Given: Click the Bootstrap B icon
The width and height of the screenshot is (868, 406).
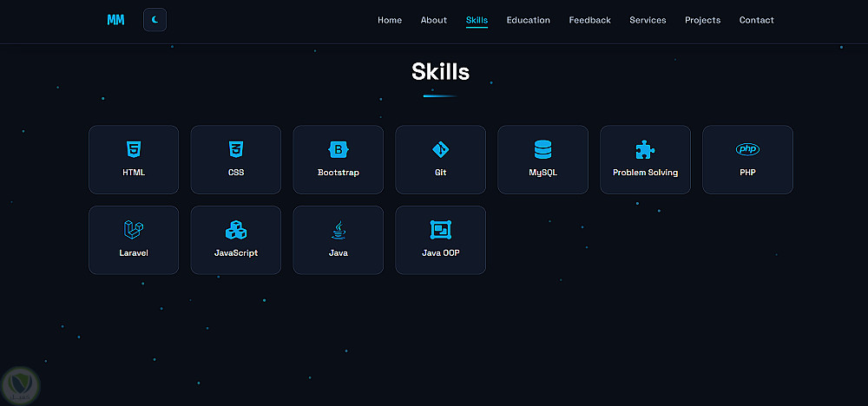Looking at the screenshot, I should click(339, 149).
